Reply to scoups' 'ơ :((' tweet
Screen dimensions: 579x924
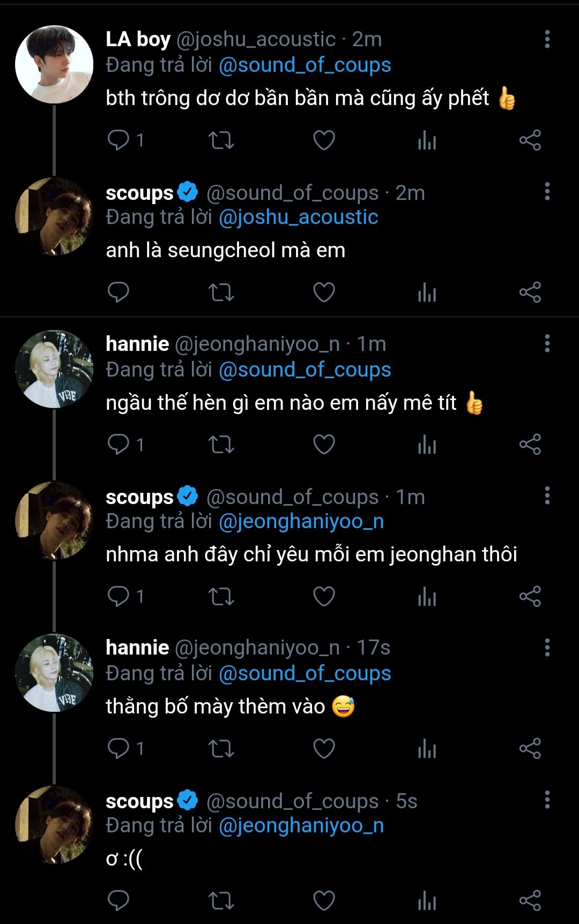pyautogui.click(x=118, y=901)
